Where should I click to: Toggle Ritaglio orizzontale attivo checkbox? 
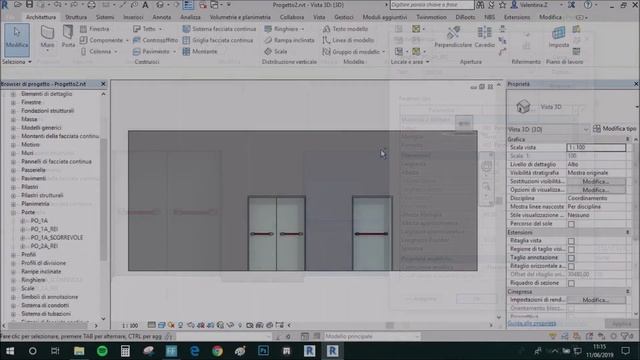click(571, 267)
